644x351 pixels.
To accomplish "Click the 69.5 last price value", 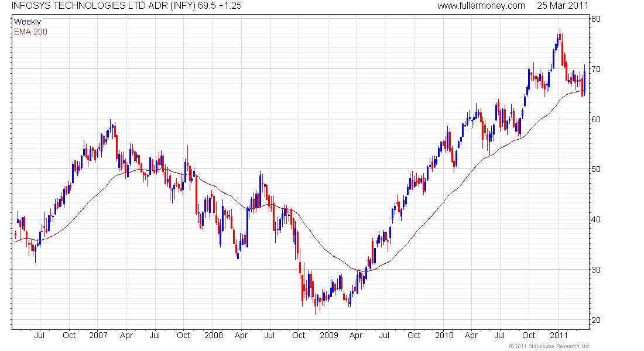I will (x=207, y=6).
